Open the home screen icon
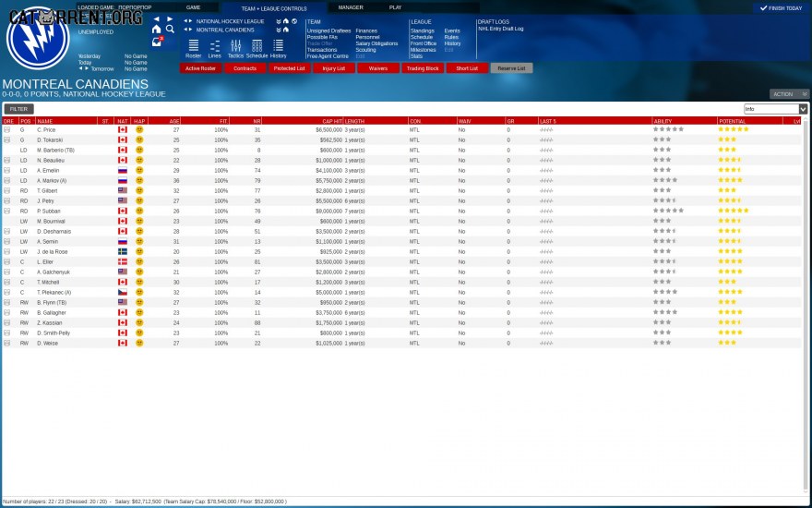Screen dimensions: 812x508 (x=156, y=30)
